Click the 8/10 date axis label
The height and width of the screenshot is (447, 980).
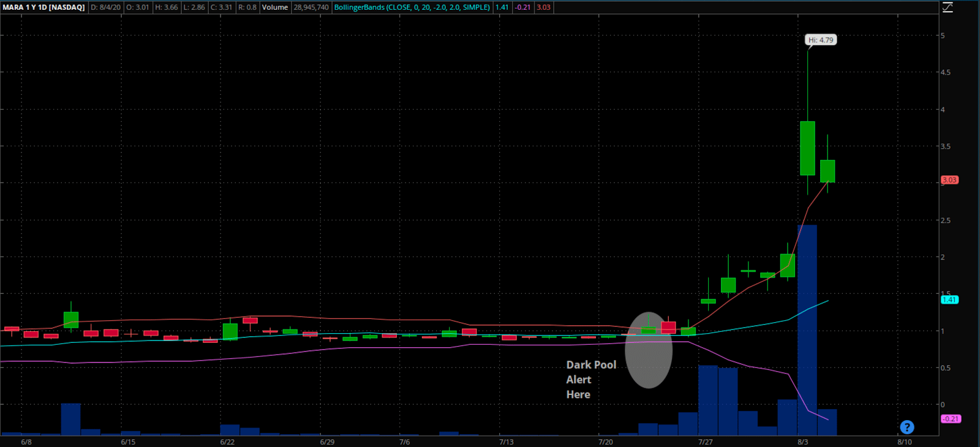tap(905, 441)
